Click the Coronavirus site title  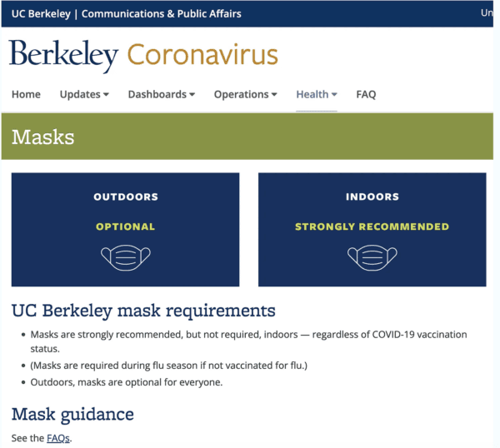[x=202, y=56]
